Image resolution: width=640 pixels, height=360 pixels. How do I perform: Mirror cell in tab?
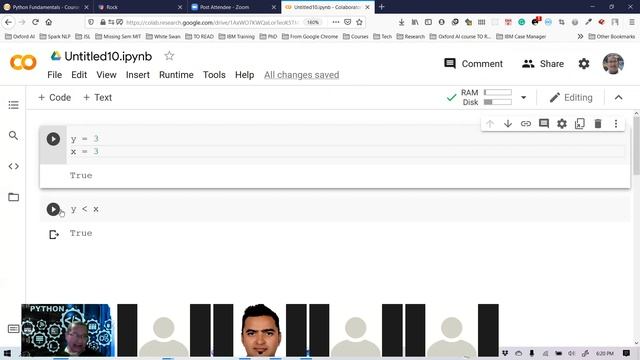pyautogui.click(x=580, y=124)
